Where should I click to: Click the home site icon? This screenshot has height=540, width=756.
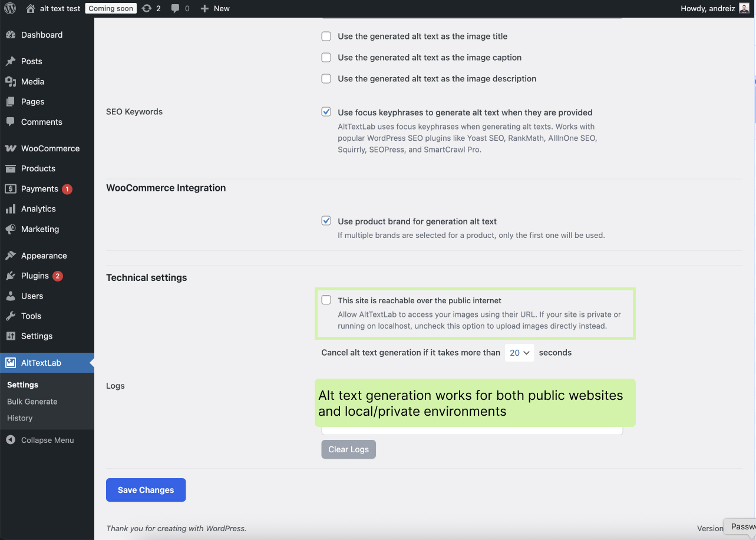31,8
